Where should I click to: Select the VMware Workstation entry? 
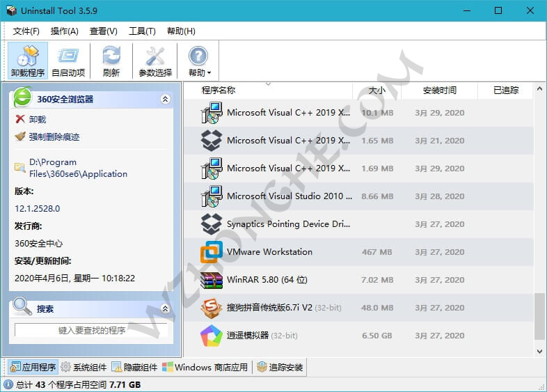pos(358,252)
